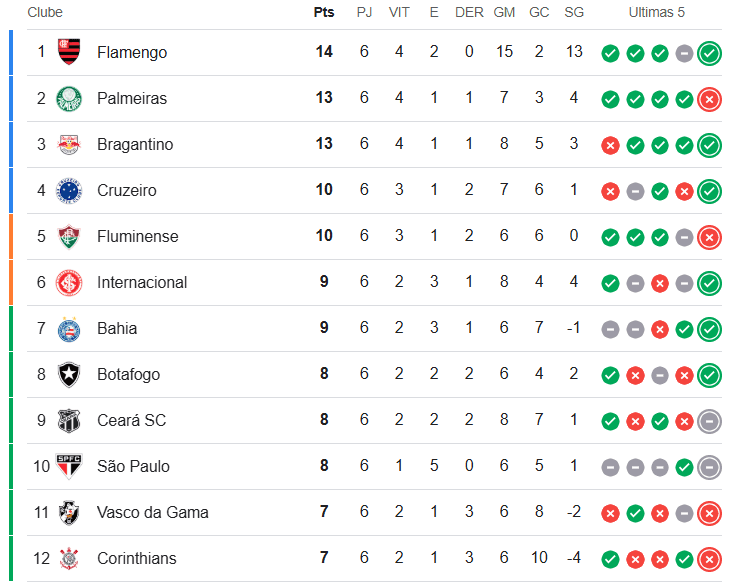
Task: Open the Bahia team link
Action: (117, 328)
